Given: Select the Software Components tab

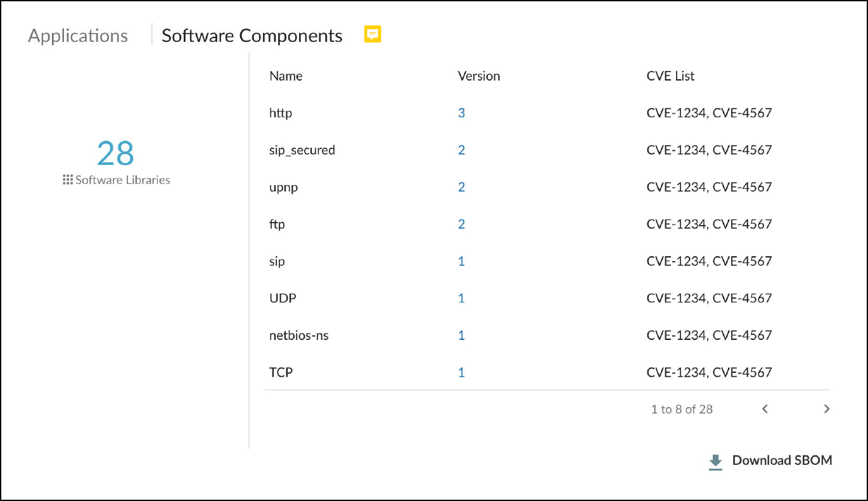Looking at the screenshot, I should tap(252, 36).
